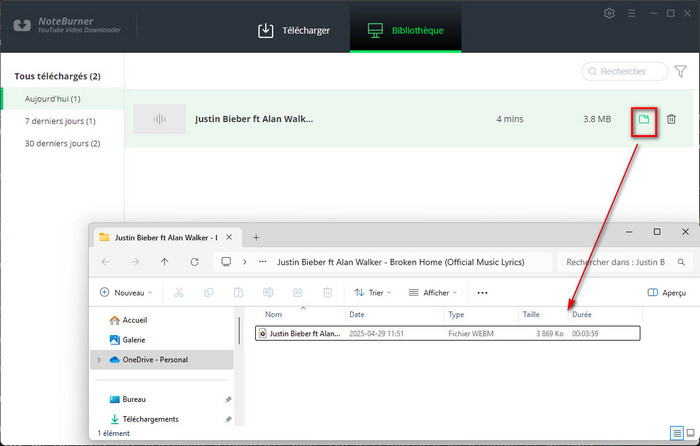
Task: Click Tous téléchargés (2) heading
Action: tap(57, 76)
